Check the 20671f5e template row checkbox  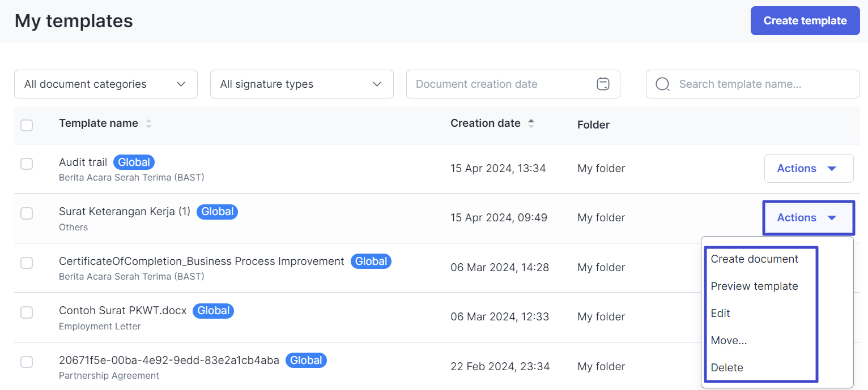[27, 362]
